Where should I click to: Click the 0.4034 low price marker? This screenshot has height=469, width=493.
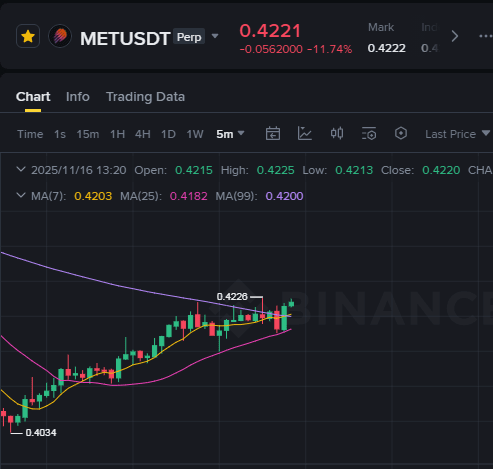click(41, 433)
